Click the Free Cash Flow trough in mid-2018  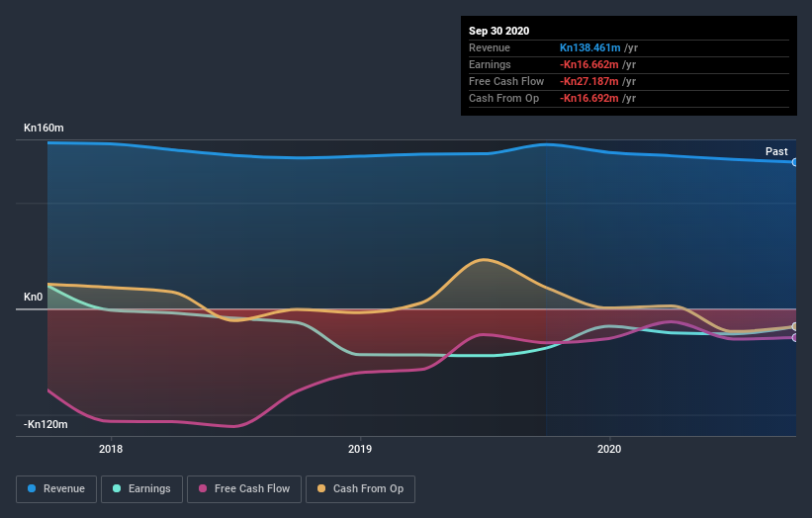point(233,426)
